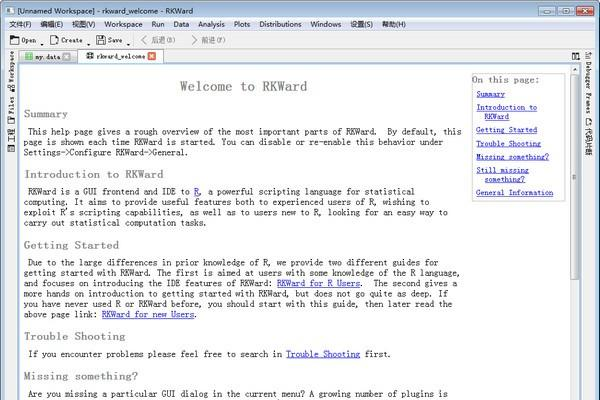Close the rkward_welcome tab with red X

click(152, 56)
